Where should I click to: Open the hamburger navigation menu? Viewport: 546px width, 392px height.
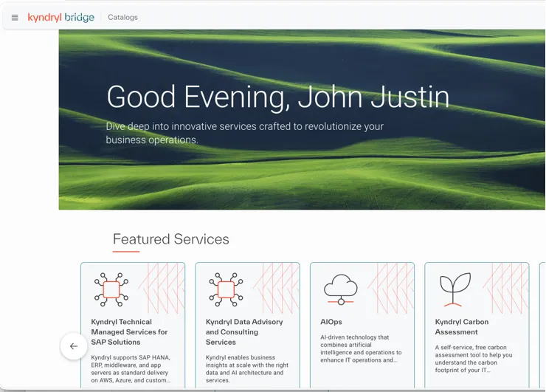15,18
